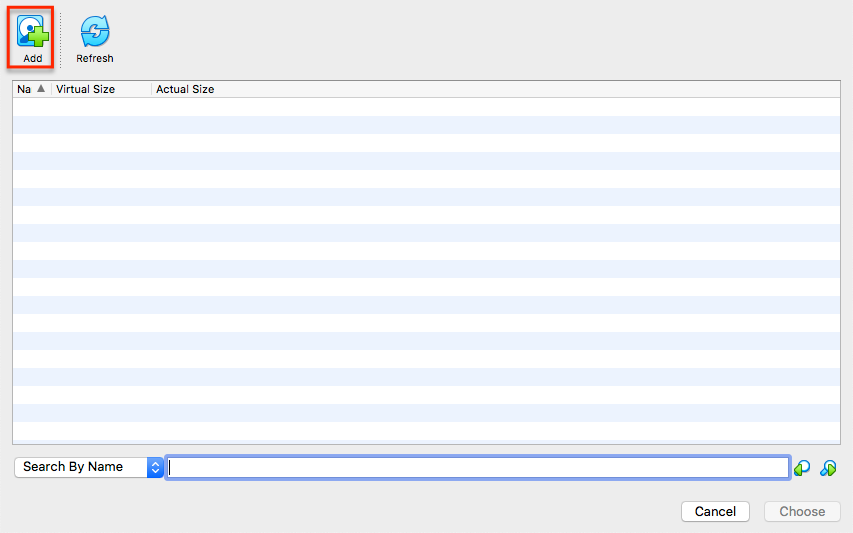
Task: Sort by the Virtual Size column header
Action: (86, 89)
